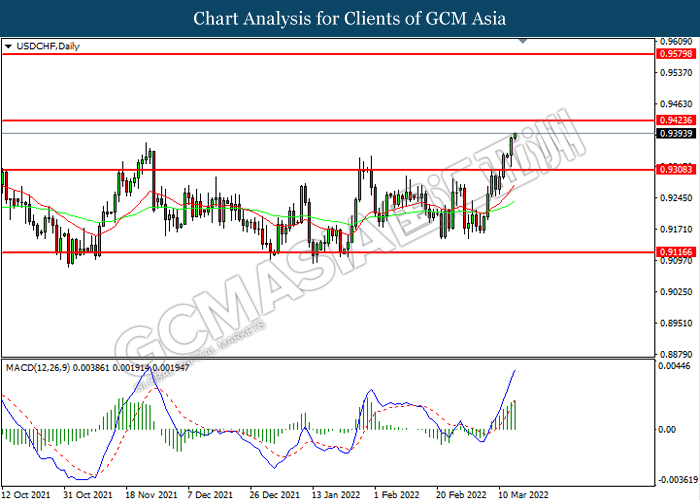This screenshot has width=700, height=500.
Task: Select the 20 Feb 2022 date label
Action: tap(461, 495)
